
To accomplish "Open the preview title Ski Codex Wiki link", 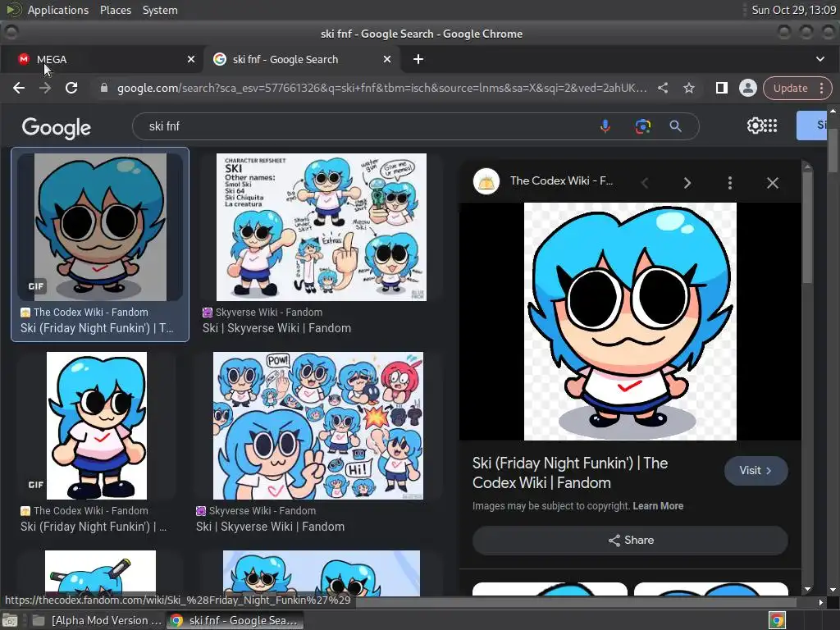I will (x=570, y=473).
